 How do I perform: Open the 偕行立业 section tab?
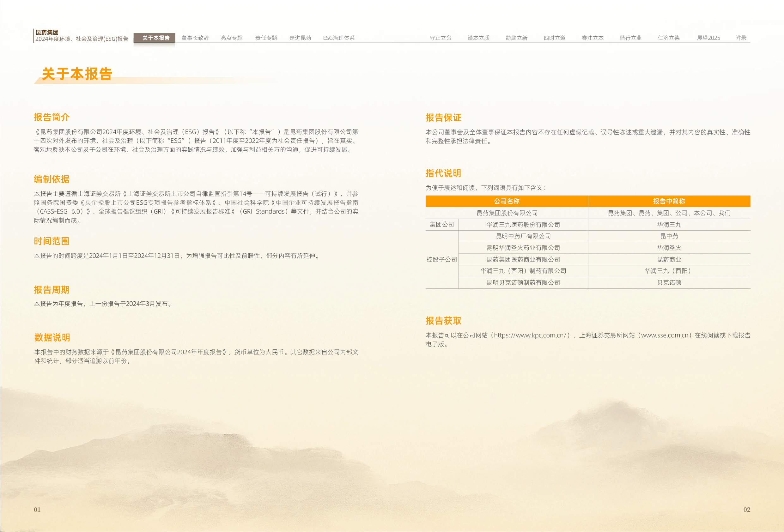[x=630, y=38]
